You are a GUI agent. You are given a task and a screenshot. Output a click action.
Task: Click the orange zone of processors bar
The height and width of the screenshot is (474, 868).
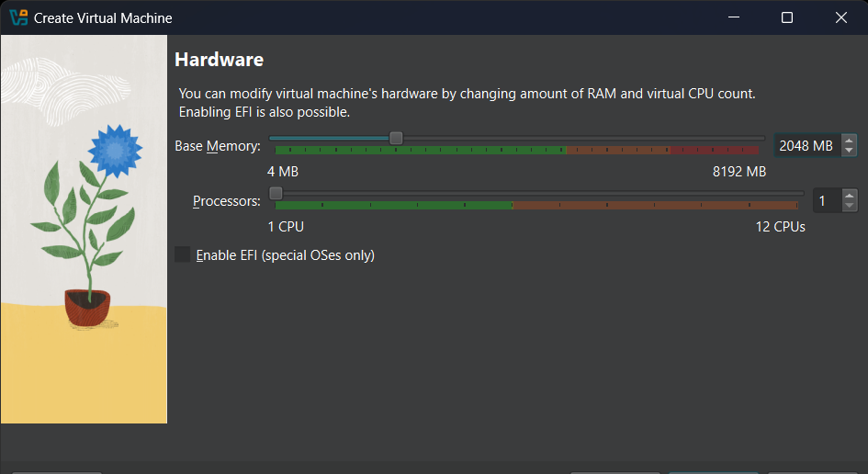click(x=655, y=205)
